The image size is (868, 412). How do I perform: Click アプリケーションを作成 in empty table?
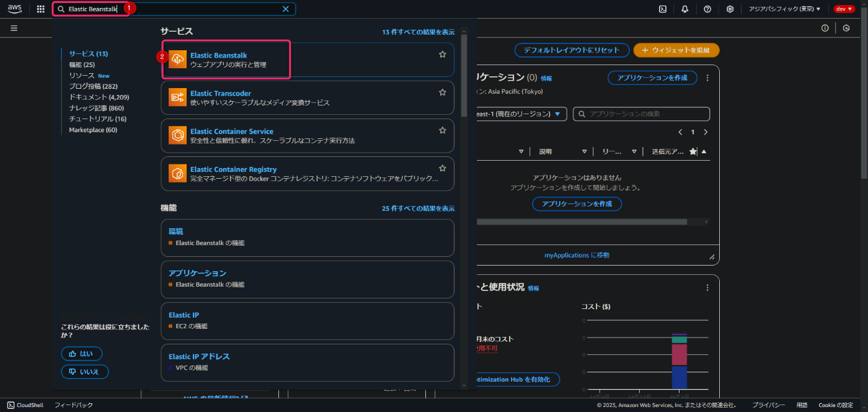click(x=577, y=204)
